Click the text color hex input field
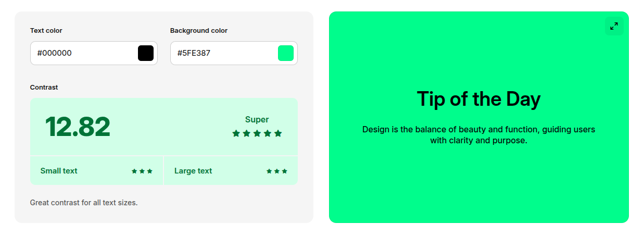The height and width of the screenshot is (236, 644). (83, 53)
